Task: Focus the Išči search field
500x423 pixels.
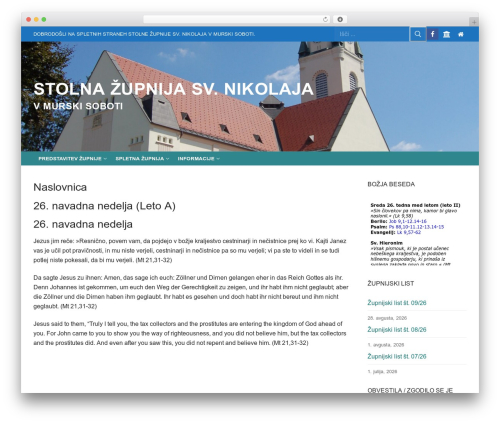Action: coord(372,34)
